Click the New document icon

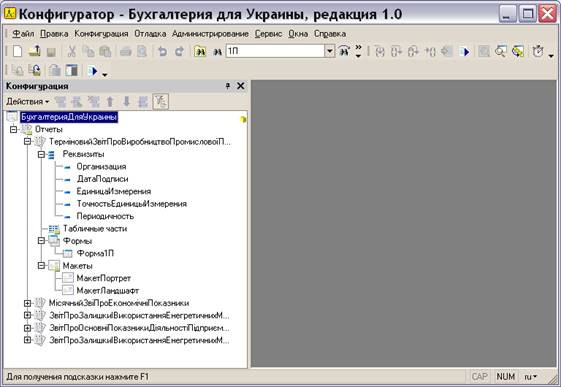17,51
